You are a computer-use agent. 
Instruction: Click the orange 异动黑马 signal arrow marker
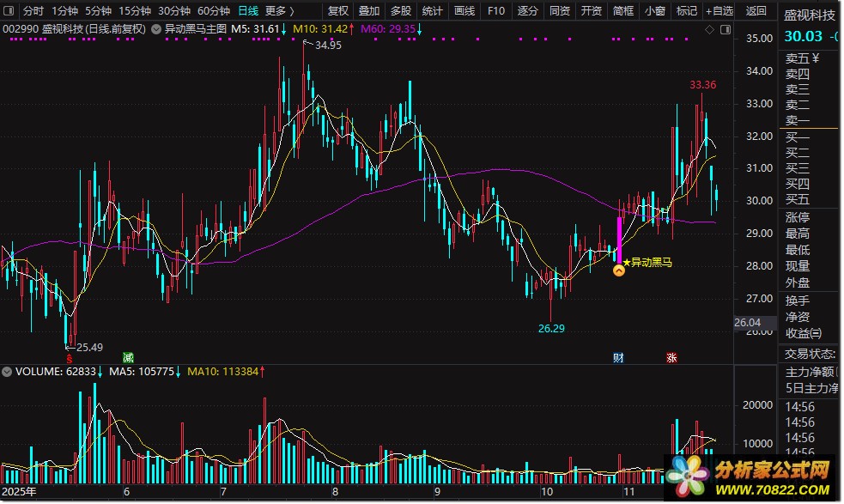pyautogui.click(x=619, y=270)
